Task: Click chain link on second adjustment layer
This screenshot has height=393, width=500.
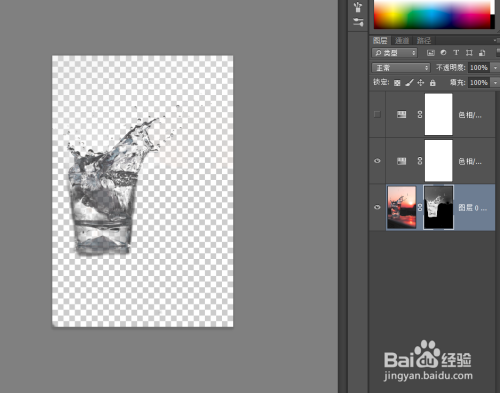Action: 420,161
